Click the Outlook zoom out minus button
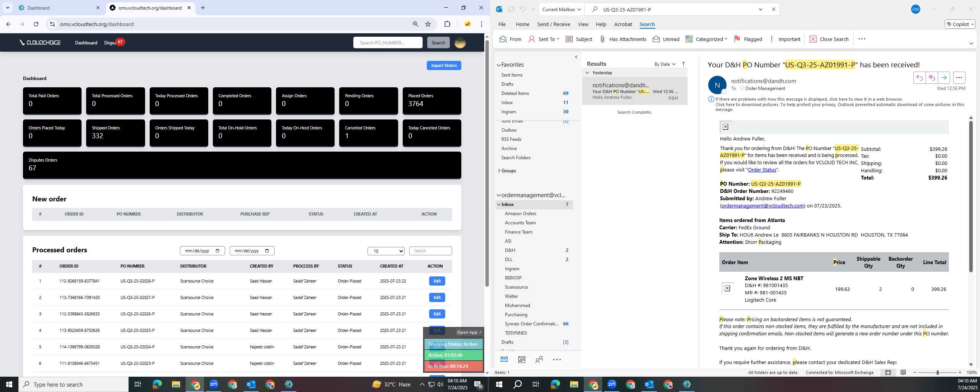Image resolution: width=980 pixels, height=392 pixels. [915, 372]
